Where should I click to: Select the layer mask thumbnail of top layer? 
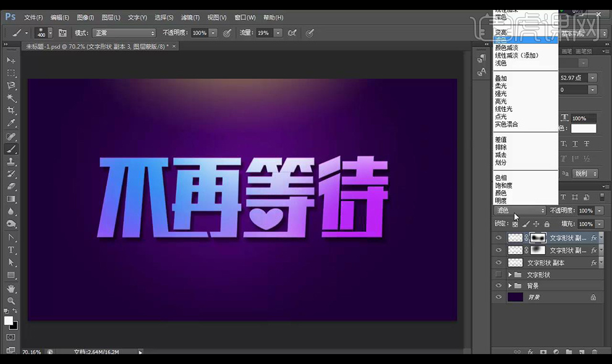coord(537,238)
